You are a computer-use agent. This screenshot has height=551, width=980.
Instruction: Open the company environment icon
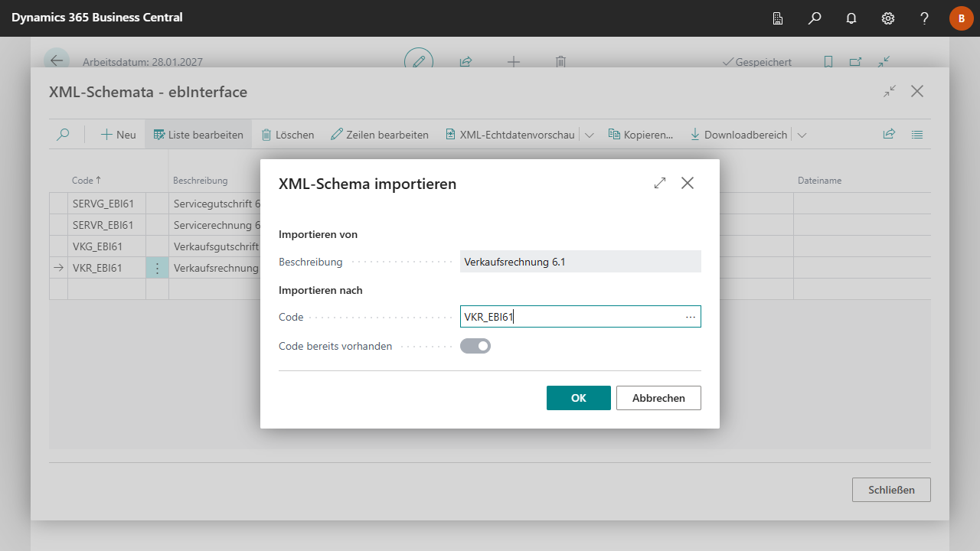tap(778, 18)
